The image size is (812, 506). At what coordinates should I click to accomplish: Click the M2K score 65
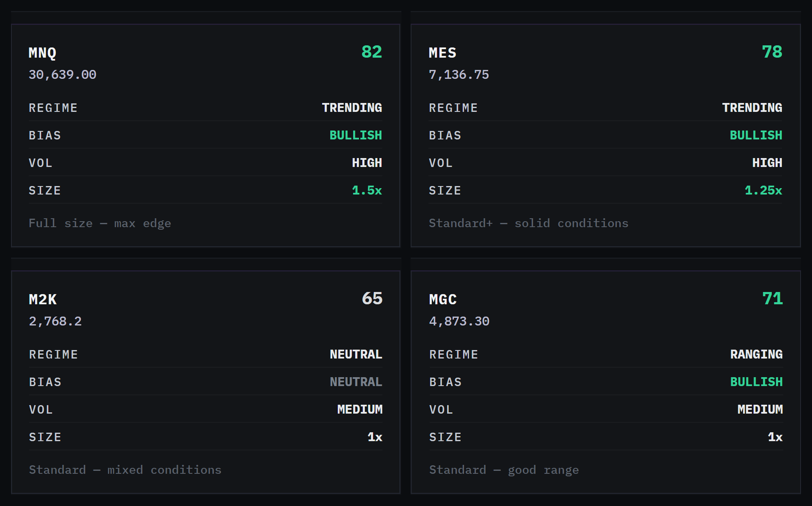tap(372, 299)
